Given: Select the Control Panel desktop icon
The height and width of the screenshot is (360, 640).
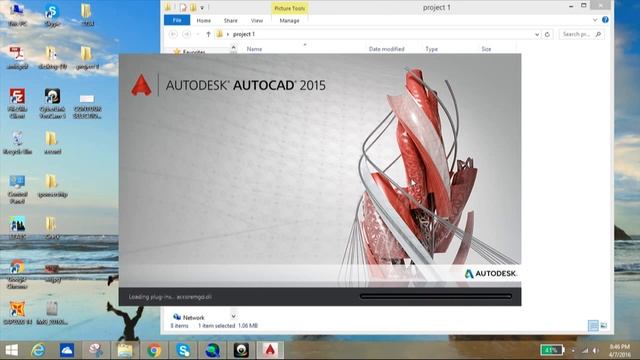Looking at the screenshot, I should coord(18,189).
